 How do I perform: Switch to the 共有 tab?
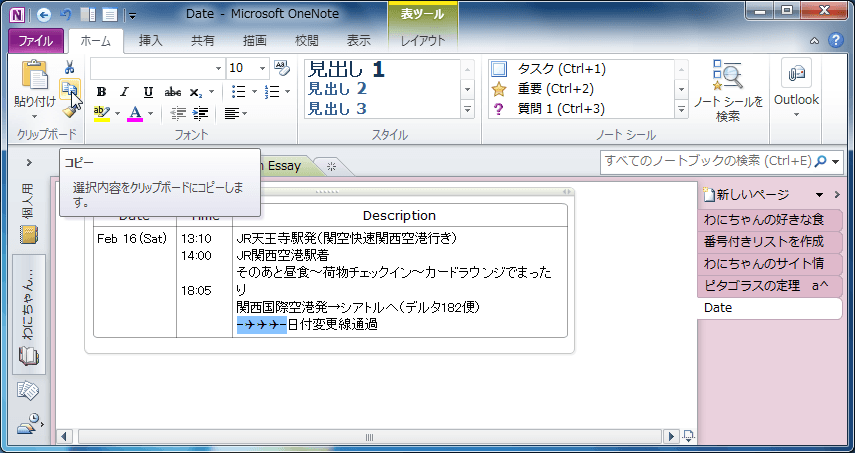click(x=203, y=41)
